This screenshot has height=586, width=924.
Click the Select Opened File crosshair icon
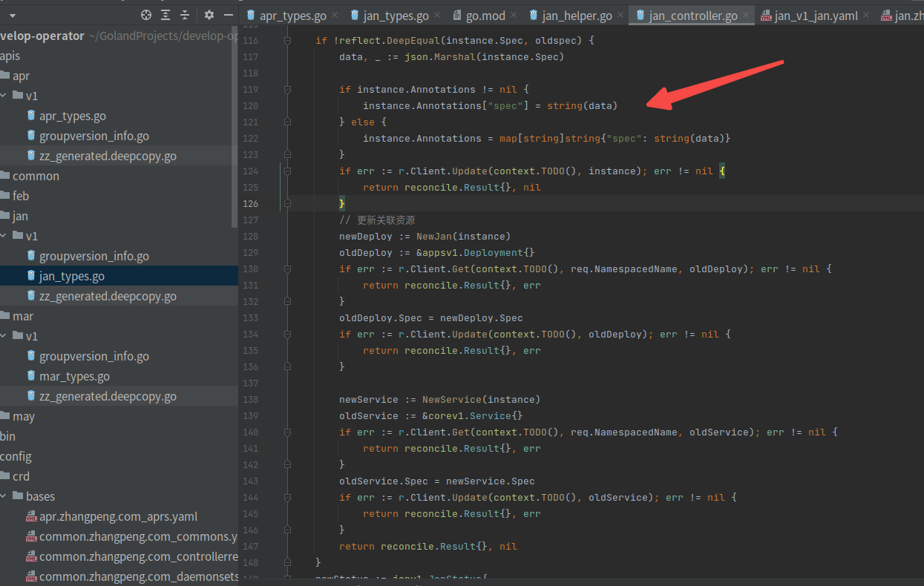click(146, 15)
